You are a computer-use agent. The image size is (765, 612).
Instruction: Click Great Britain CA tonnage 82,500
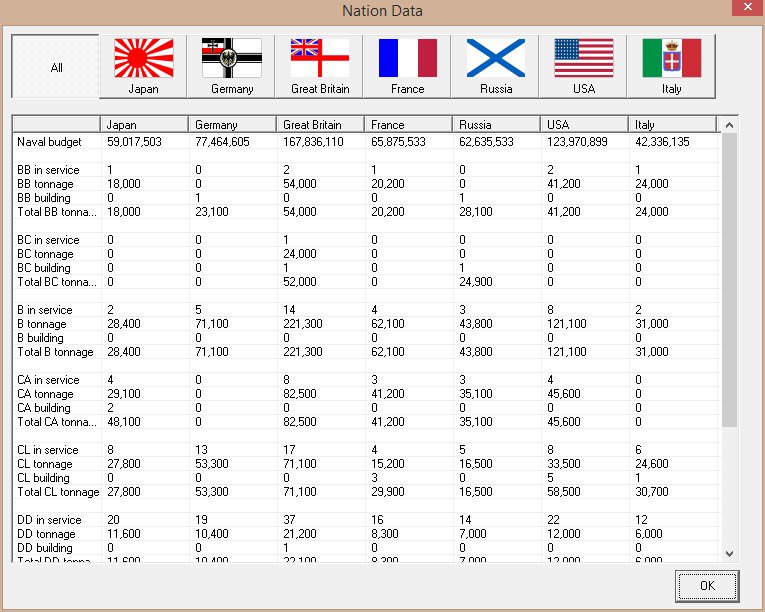tap(300, 394)
